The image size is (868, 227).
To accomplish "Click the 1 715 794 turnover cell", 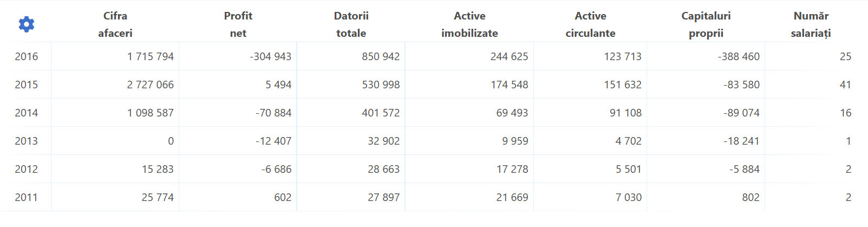I will [x=151, y=56].
